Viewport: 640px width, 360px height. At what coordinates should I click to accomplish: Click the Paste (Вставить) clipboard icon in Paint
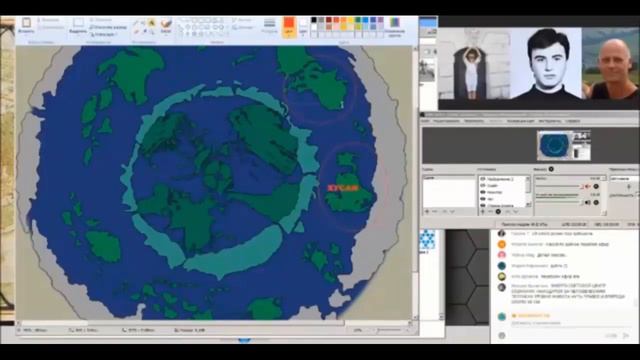(27, 22)
